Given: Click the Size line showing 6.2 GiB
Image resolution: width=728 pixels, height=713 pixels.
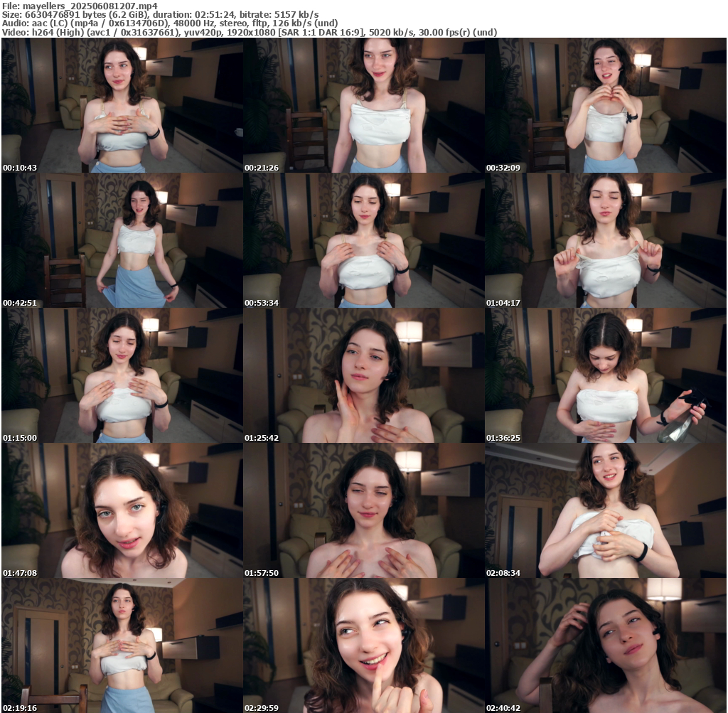Looking at the screenshot, I should click(x=160, y=14).
